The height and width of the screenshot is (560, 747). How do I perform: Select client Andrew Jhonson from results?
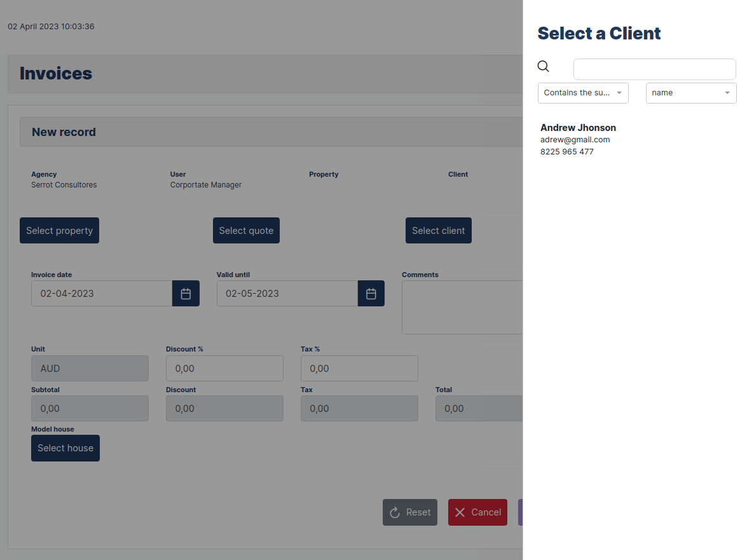click(578, 127)
